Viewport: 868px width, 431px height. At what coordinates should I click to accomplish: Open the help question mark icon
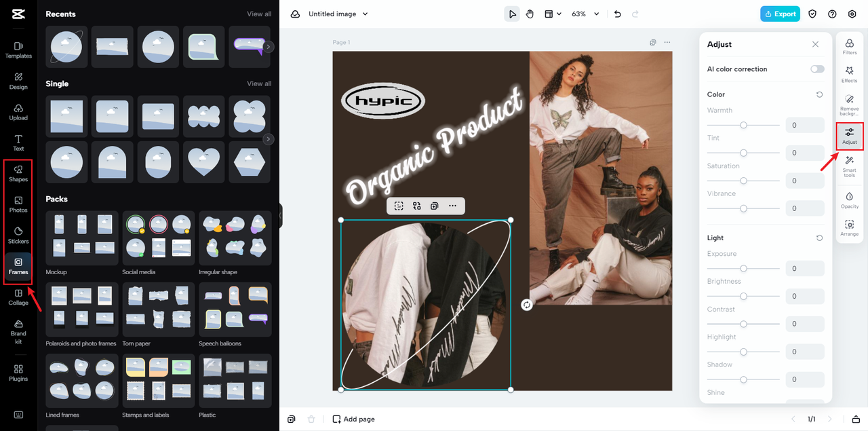pos(832,14)
